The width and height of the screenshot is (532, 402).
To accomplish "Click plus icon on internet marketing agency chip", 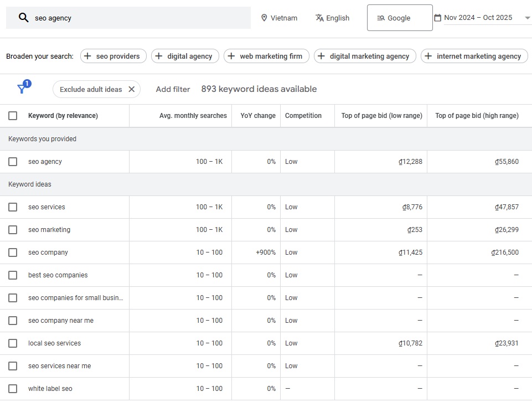I will (428, 56).
